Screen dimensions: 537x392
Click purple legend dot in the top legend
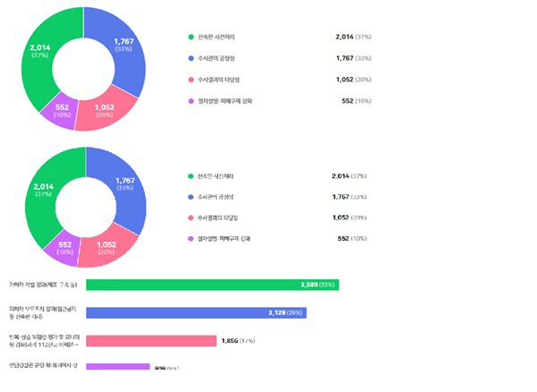click(x=191, y=101)
